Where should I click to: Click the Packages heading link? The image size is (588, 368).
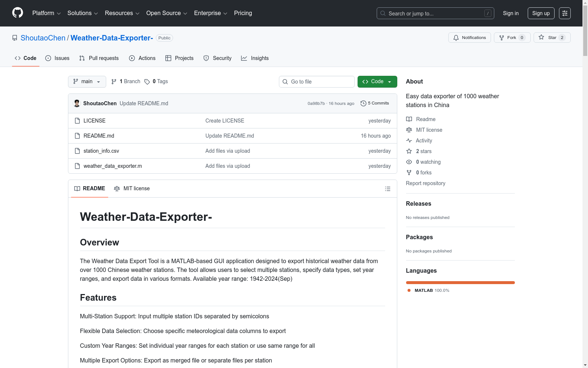pos(419,237)
